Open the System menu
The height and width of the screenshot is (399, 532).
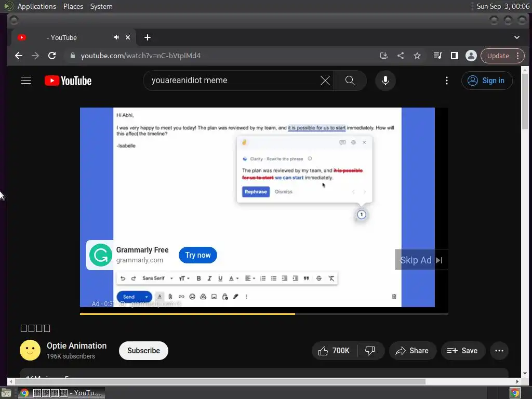pos(101,6)
